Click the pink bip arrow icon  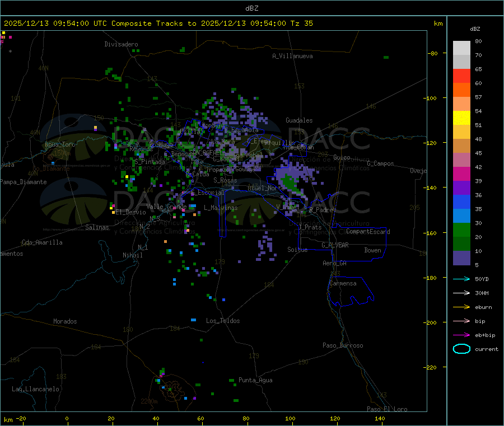pos(461,321)
